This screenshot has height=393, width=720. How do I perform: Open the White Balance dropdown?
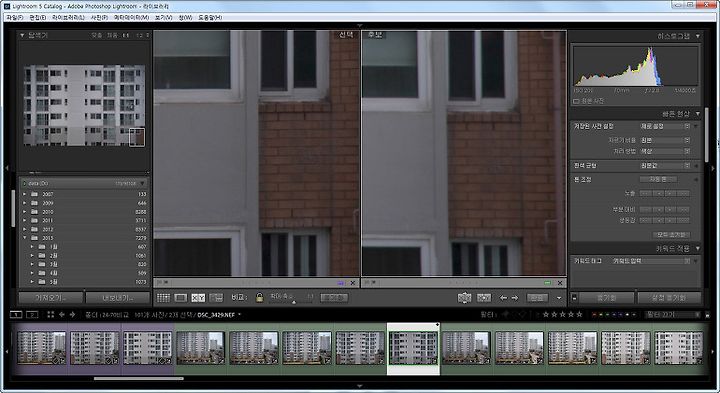tap(664, 165)
